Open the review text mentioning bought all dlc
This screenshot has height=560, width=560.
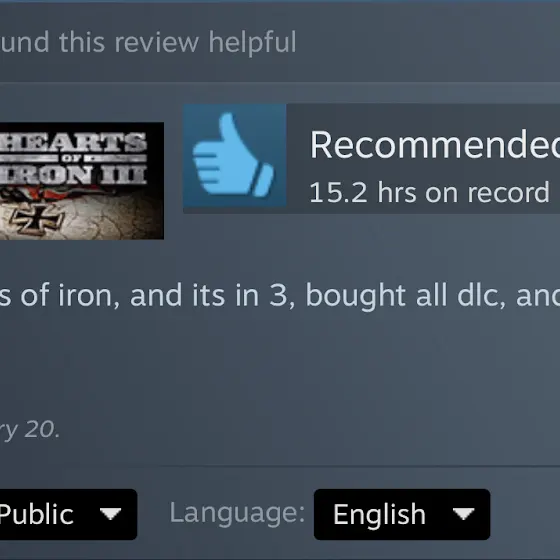point(280,295)
